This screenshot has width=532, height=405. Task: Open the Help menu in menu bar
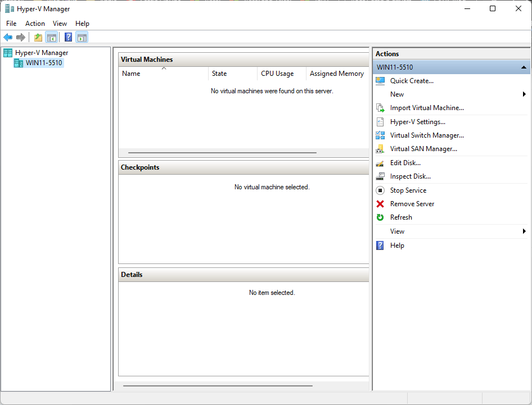(x=82, y=24)
